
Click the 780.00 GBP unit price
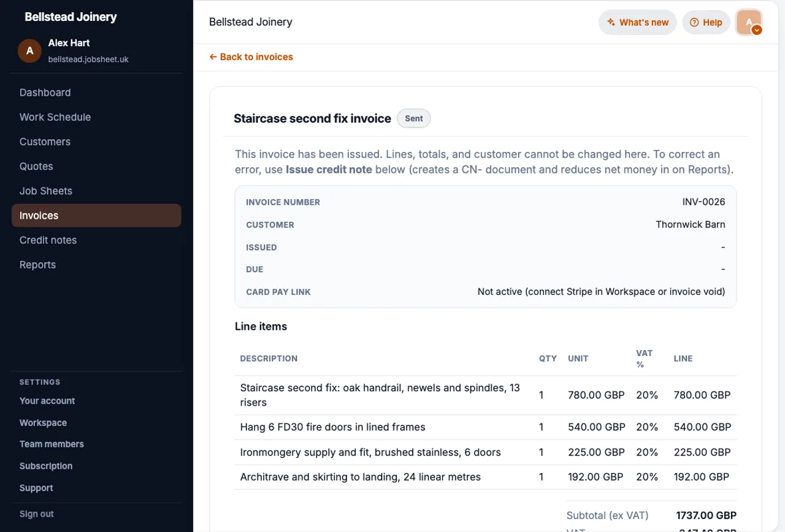point(596,395)
